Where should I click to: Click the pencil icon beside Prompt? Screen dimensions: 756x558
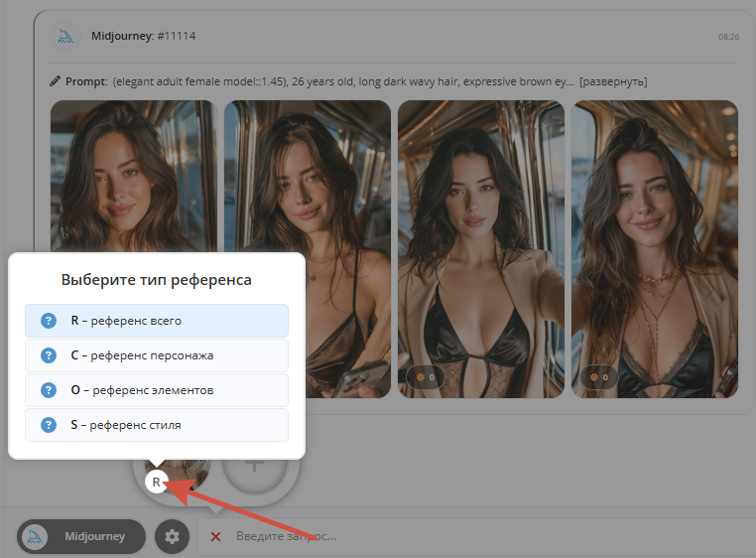click(55, 81)
